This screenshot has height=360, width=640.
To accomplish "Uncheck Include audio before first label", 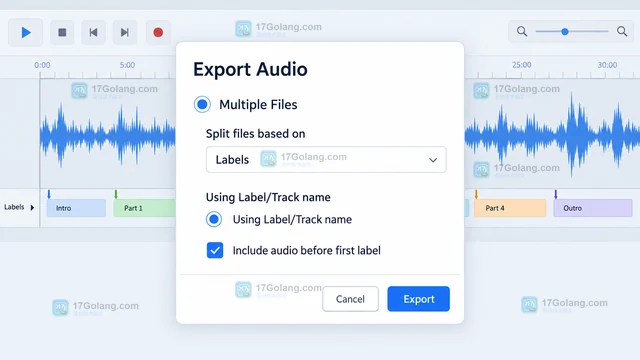I will coord(215,250).
